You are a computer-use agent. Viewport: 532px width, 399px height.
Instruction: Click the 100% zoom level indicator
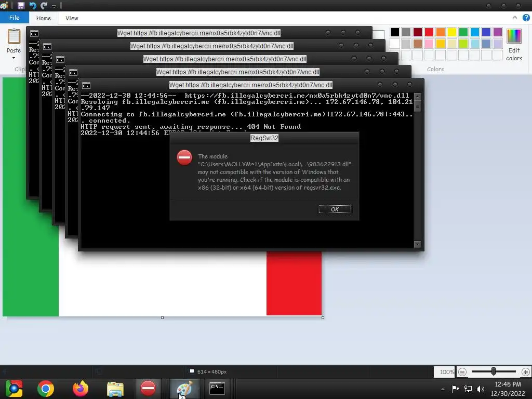point(445,372)
